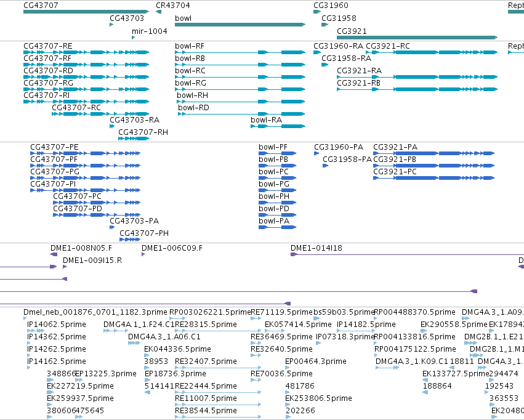This screenshot has height=420, width=524.
Task: Click protein bowl-PA label
Action: click(274, 221)
